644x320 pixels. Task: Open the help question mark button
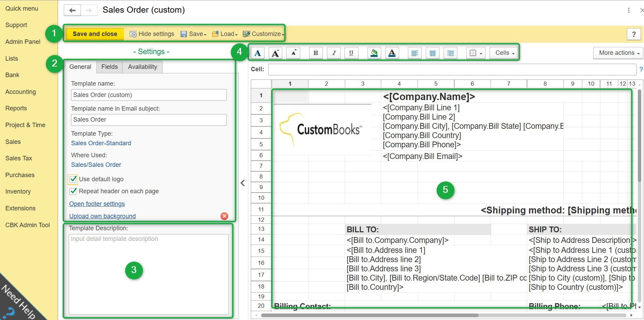pyautogui.click(x=634, y=34)
